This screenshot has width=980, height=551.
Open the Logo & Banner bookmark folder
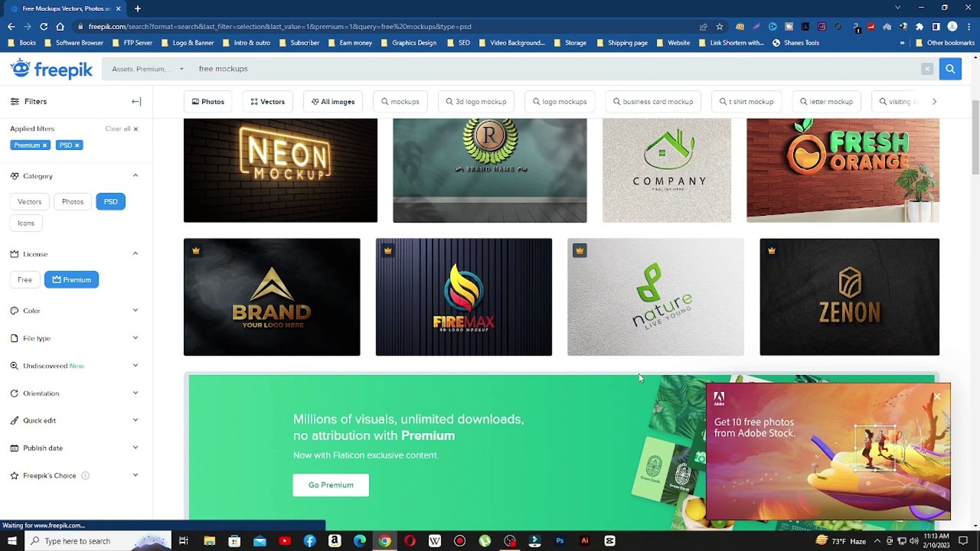click(x=188, y=43)
